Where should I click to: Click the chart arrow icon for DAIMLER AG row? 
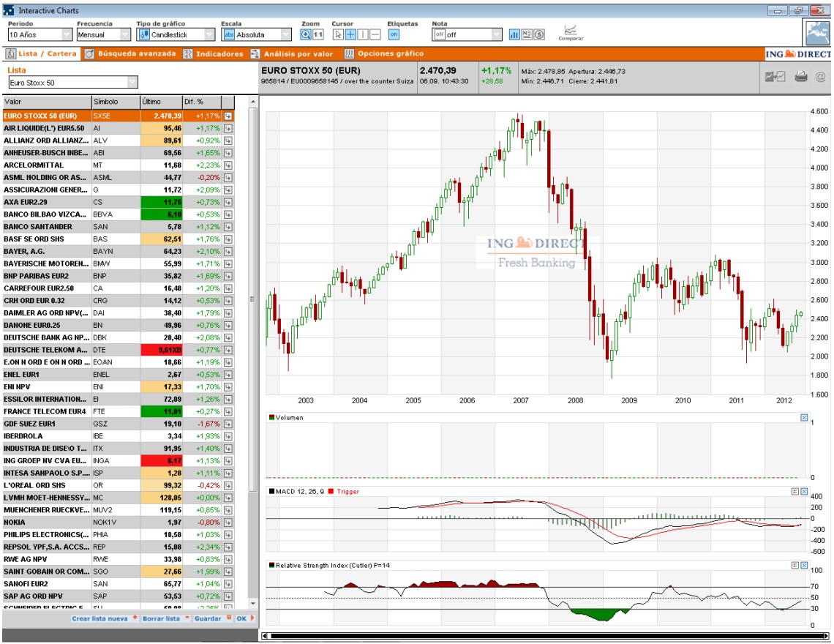(228, 313)
